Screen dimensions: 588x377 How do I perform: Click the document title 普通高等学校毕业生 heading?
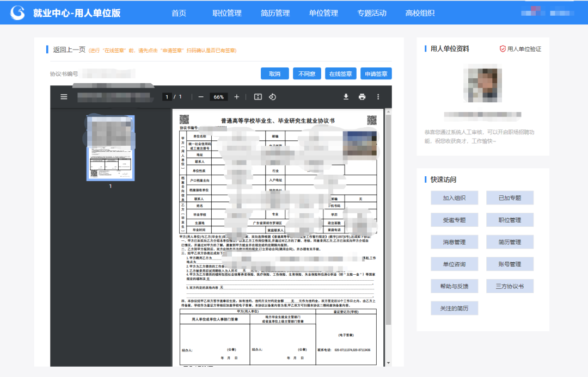(x=278, y=121)
